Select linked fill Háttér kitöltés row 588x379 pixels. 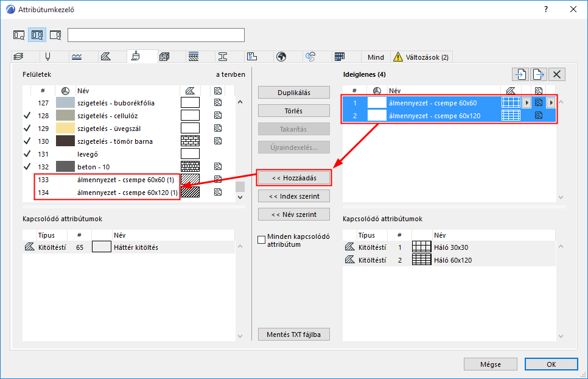click(x=128, y=247)
